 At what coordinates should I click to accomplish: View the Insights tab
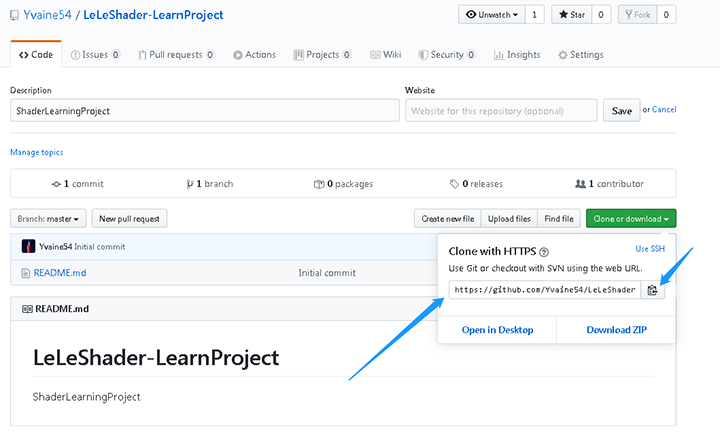coord(517,55)
